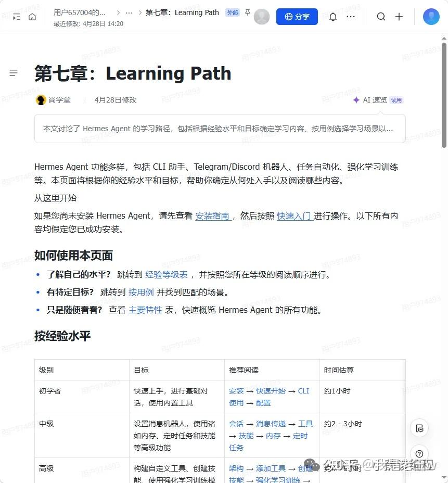Click the 4月28日修改 date text
448x483 pixels.
pos(116,100)
